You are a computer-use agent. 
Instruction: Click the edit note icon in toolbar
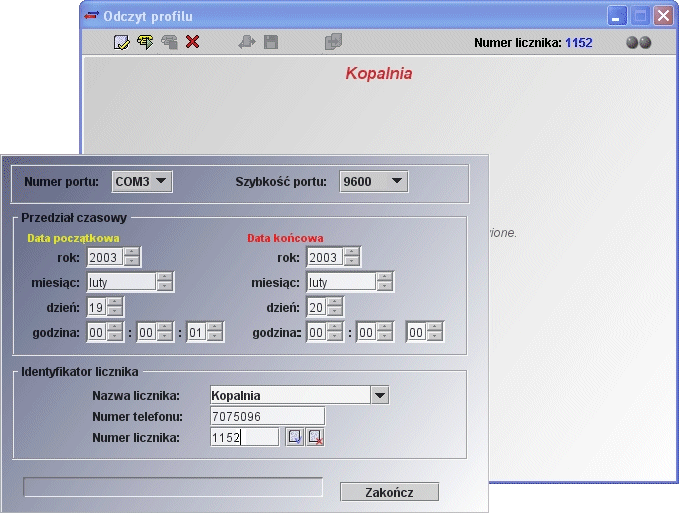122,42
